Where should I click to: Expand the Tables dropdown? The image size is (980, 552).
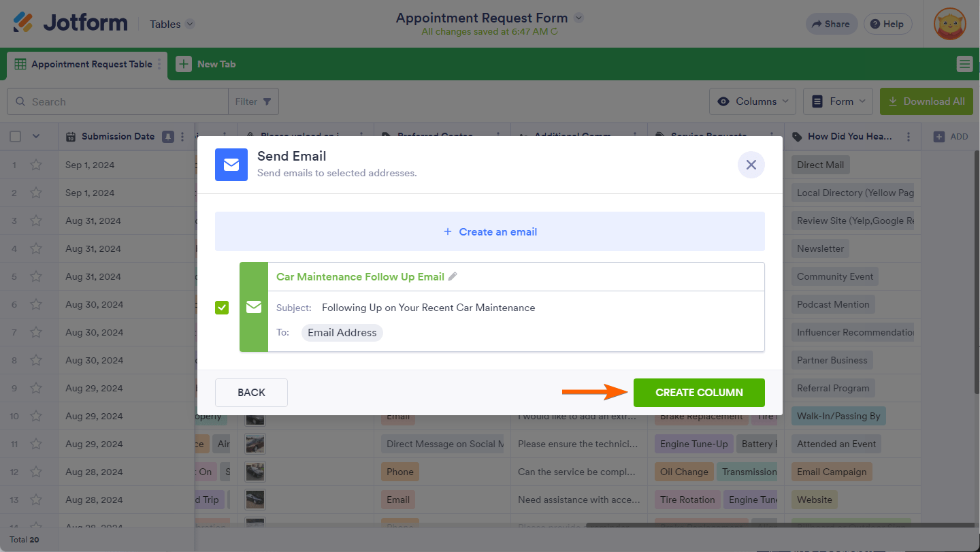(172, 24)
